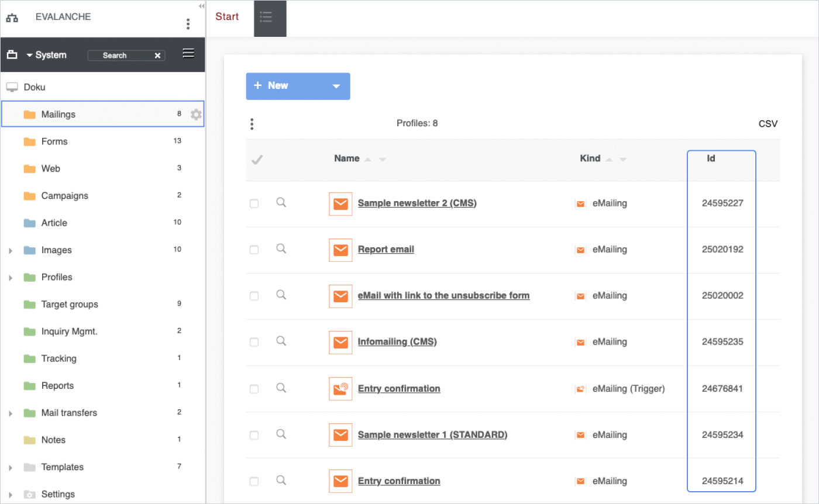
Task: Expand the Images folder tree arrow
Action: coord(11,250)
